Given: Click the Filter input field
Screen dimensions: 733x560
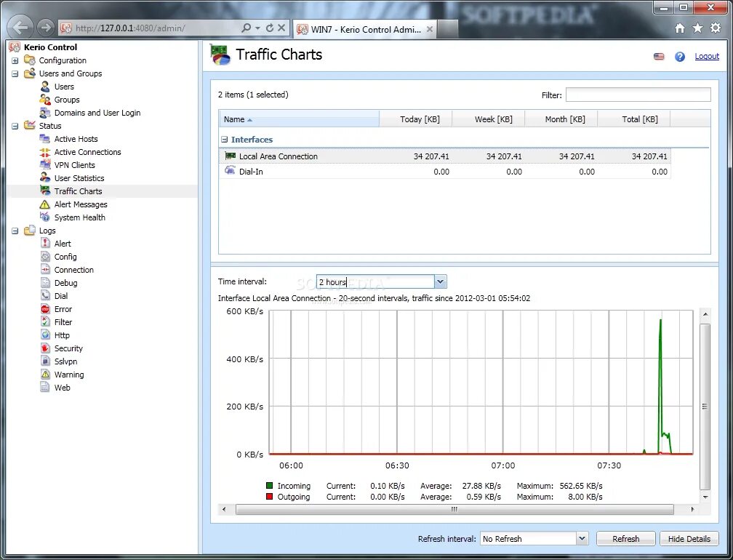Looking at the screenshot, I should click(x=638, y=95).
